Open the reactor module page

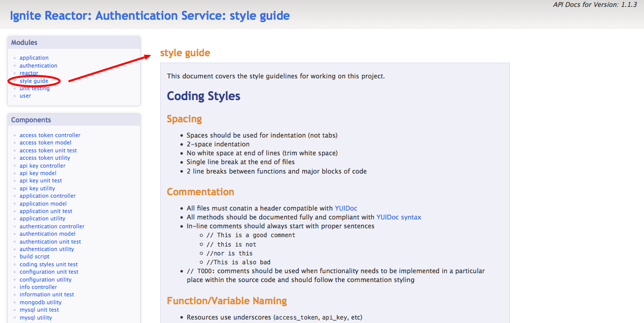29,72
